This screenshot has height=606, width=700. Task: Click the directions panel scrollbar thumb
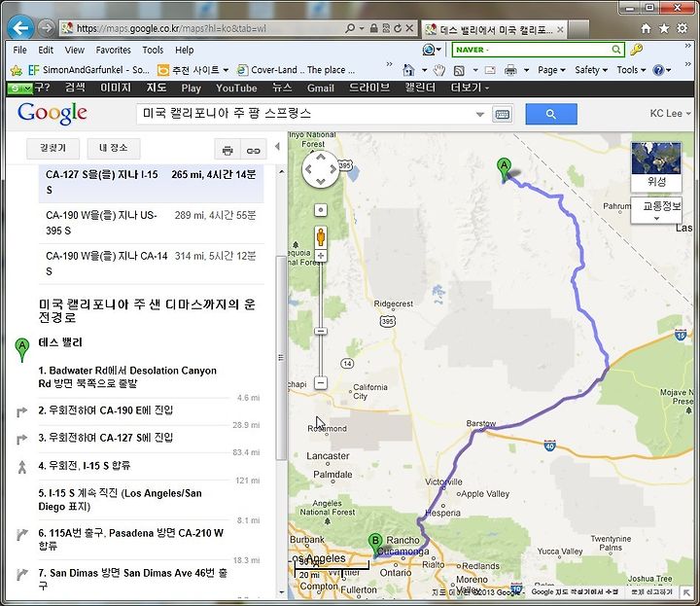pos(281,358)
